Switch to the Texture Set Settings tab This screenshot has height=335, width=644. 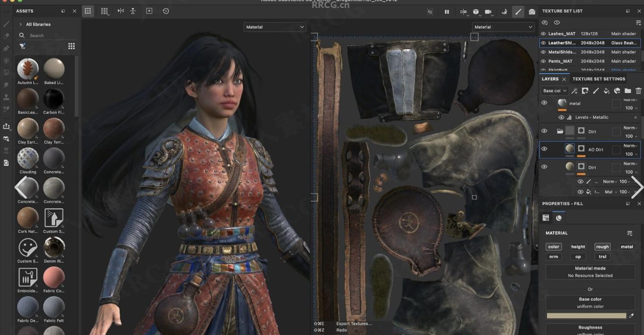pyautogui.click(x=599, y=79)
